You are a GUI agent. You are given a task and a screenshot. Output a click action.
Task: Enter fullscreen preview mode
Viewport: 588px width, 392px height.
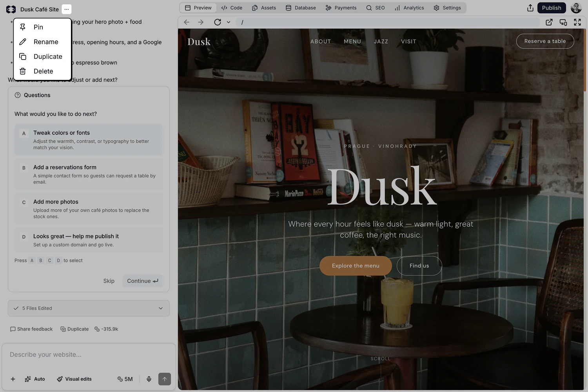pos(577,22)
